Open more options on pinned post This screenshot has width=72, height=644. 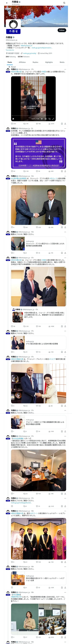tap(65, 69)
